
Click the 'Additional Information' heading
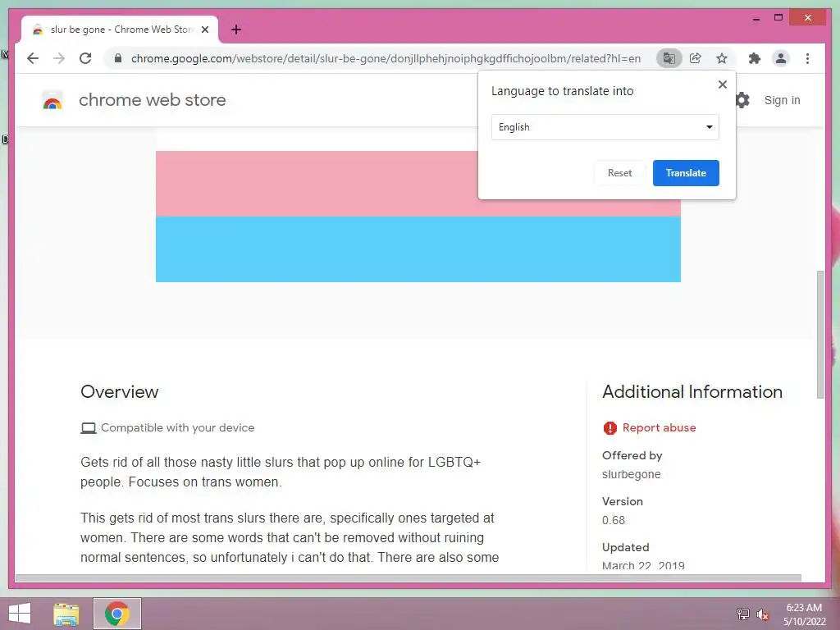(692, 391)
